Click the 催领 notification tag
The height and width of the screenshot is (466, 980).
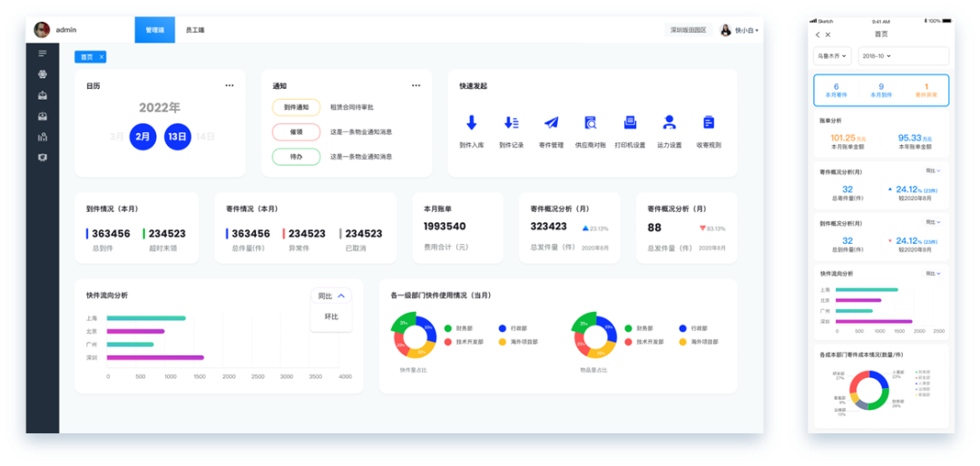tap(296, 131)
